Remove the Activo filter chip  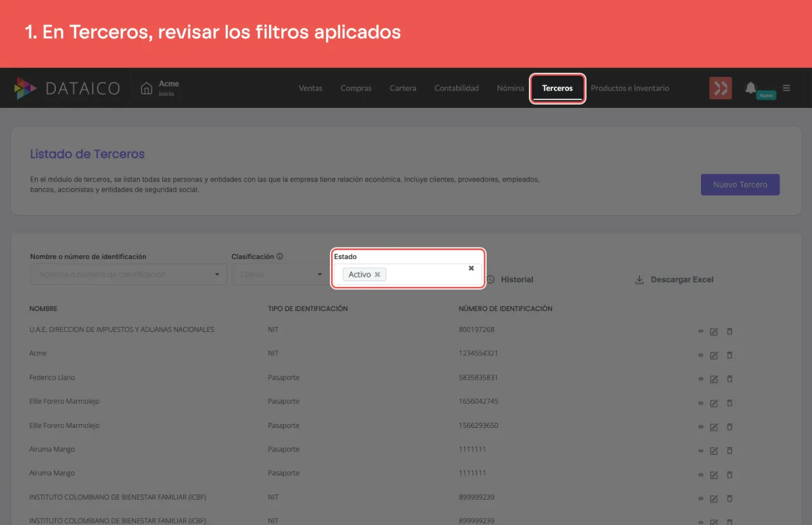pos(377,274)
